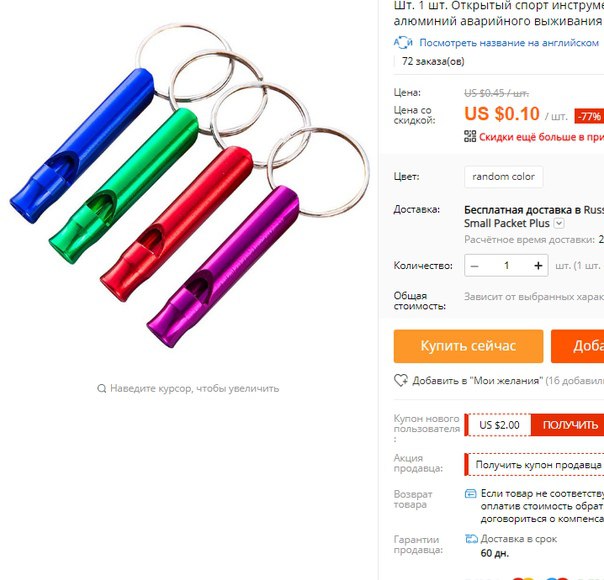Click the magnifier icon under product image

(x=101, y=388)
